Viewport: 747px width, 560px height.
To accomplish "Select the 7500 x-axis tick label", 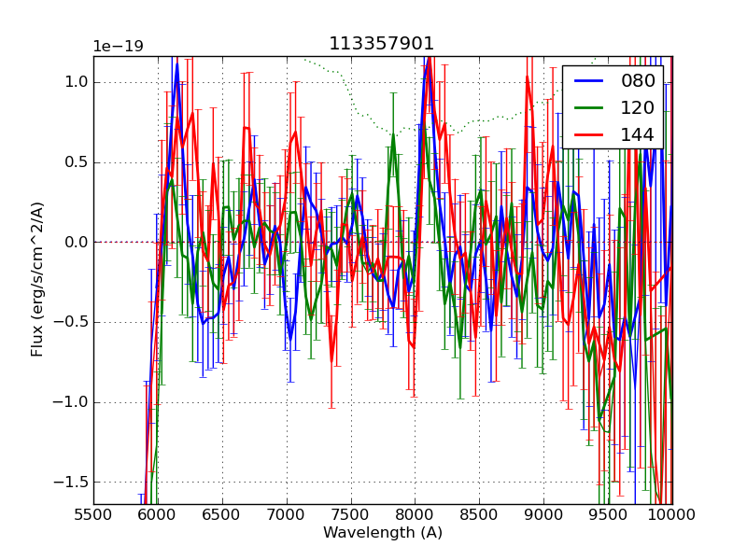I will tap(350, 514).
